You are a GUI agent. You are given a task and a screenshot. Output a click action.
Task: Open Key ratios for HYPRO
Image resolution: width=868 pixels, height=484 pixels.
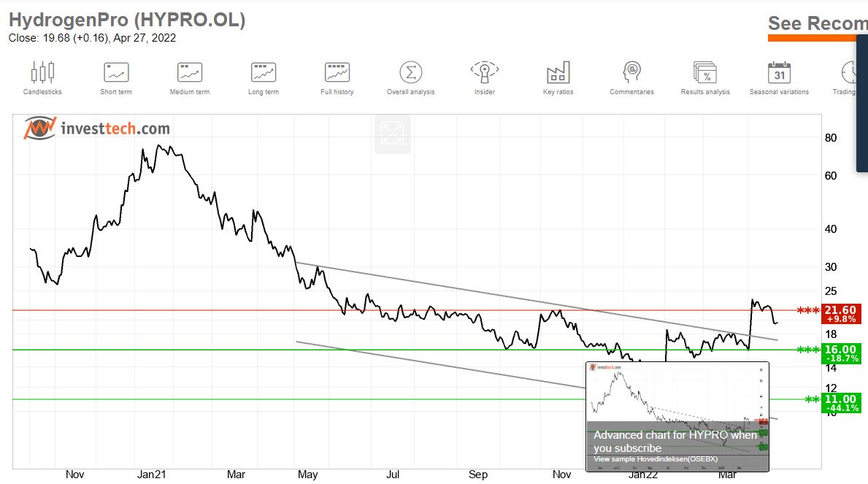click(558, 78)
